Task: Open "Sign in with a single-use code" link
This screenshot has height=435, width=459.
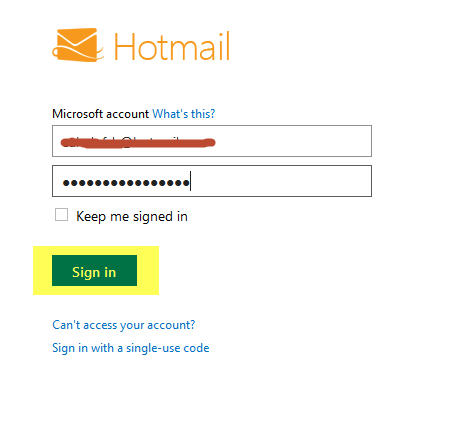Action: pyautogui.click(x=131, y=348)
